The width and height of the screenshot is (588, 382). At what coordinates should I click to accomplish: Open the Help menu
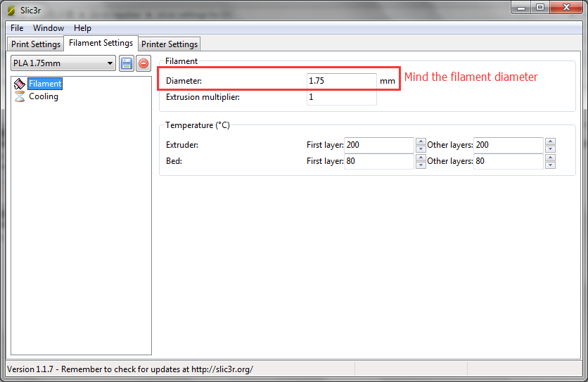pyautogui.click(x=82, y=28)
